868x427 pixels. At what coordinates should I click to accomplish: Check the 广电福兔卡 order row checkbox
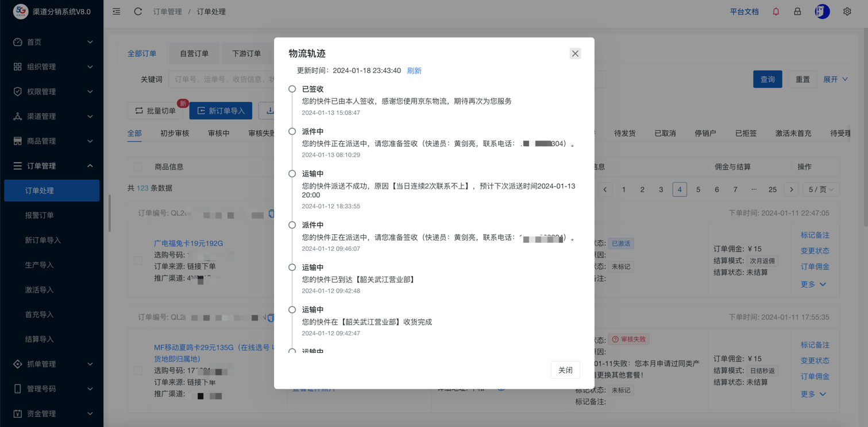point(138,261)
